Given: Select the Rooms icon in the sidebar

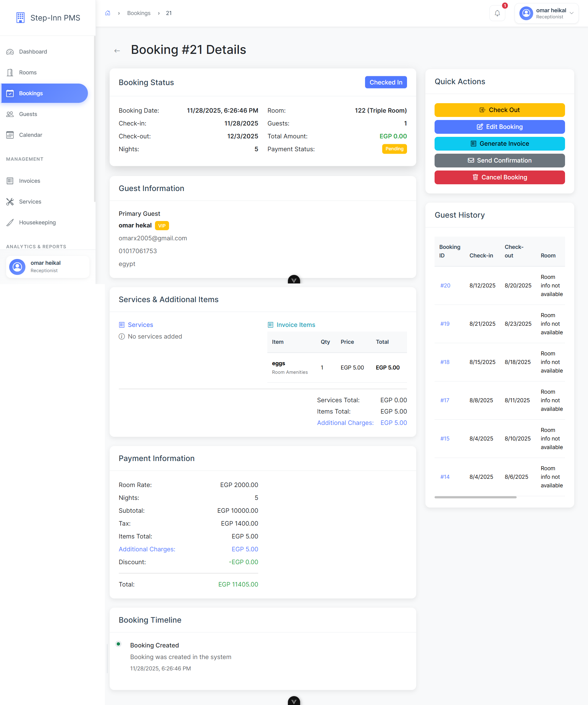Looking at the screenshot, I should point(10,72).
